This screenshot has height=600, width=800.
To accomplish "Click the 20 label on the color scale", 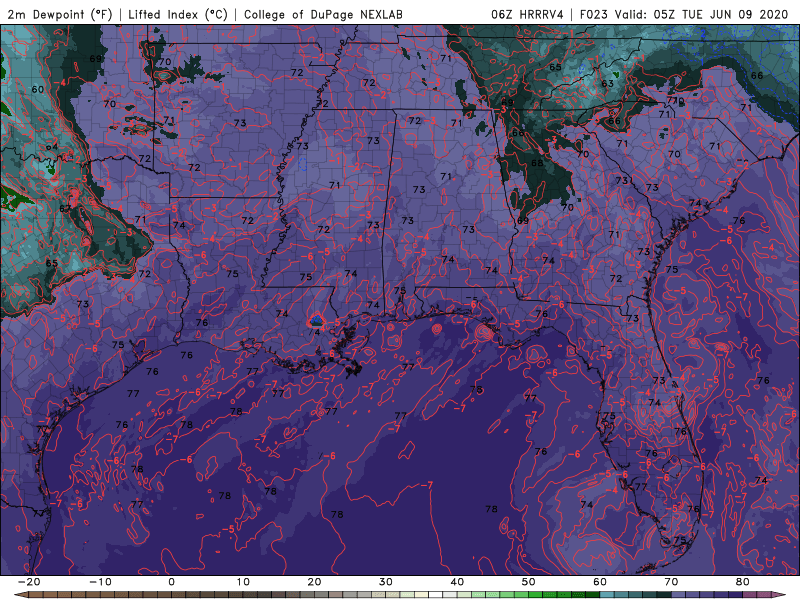I will pyautogui.click(x=314, y=582).
